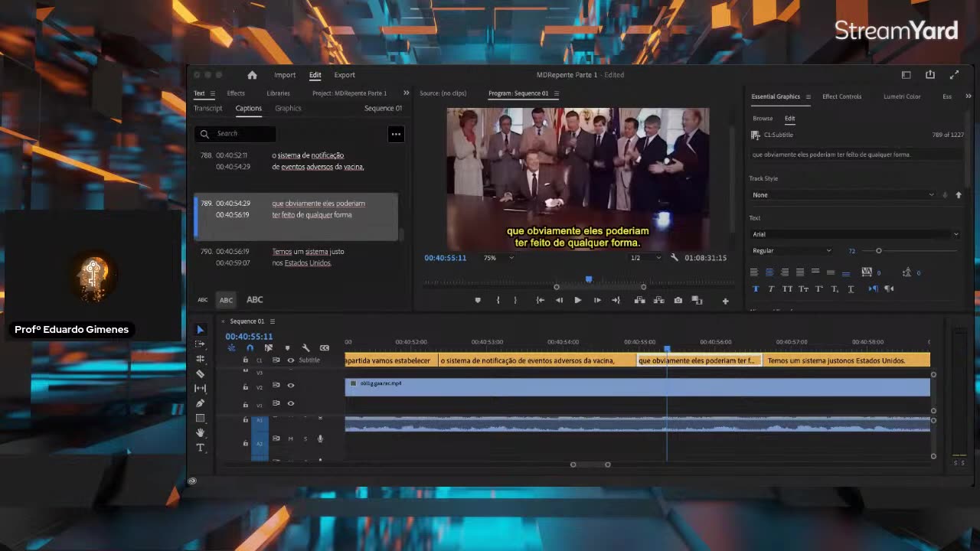Screen dimensions: 980x551
Task: Select the Selection tool arrow
Action: pos(200,330)
